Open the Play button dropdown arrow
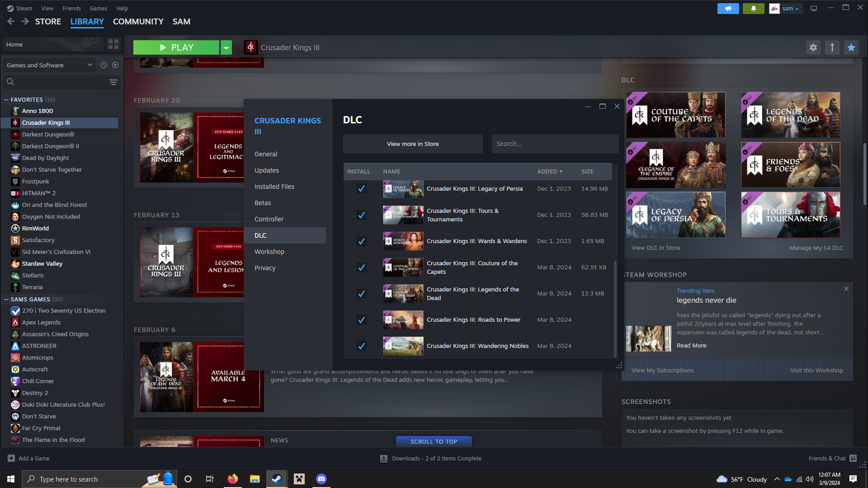 tap(226, 47)
